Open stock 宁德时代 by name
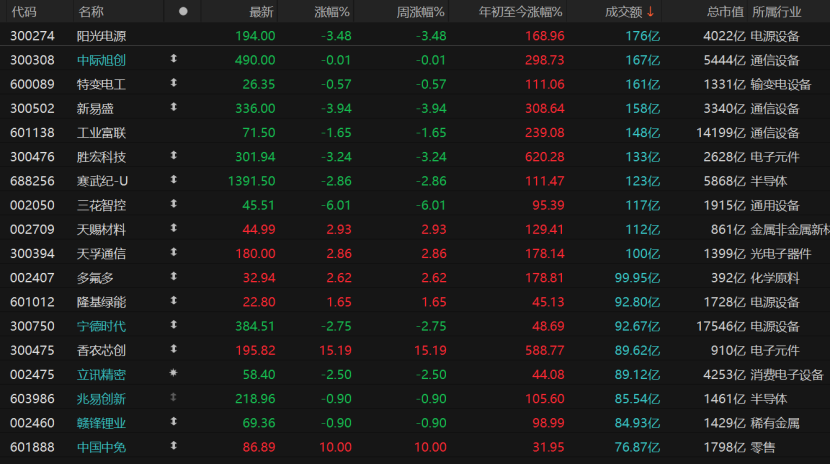The height and width of the screenshot is (464, 830). coord(101,326)
